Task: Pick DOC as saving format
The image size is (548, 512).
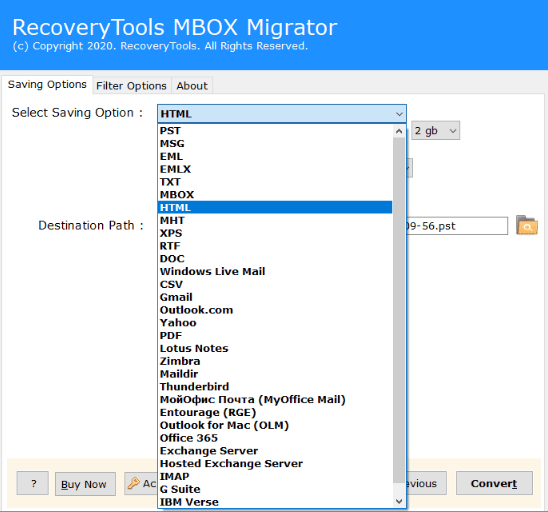Action: pos(275,259)
